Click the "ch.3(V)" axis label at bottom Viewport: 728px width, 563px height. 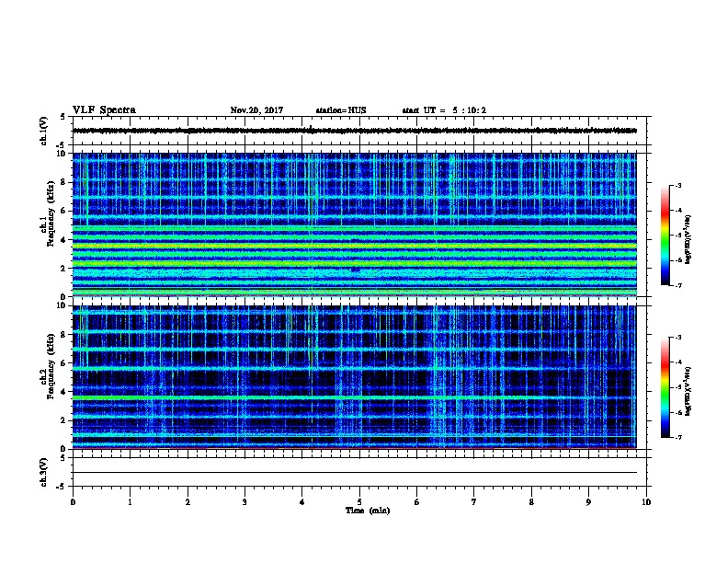pos(43,472)
